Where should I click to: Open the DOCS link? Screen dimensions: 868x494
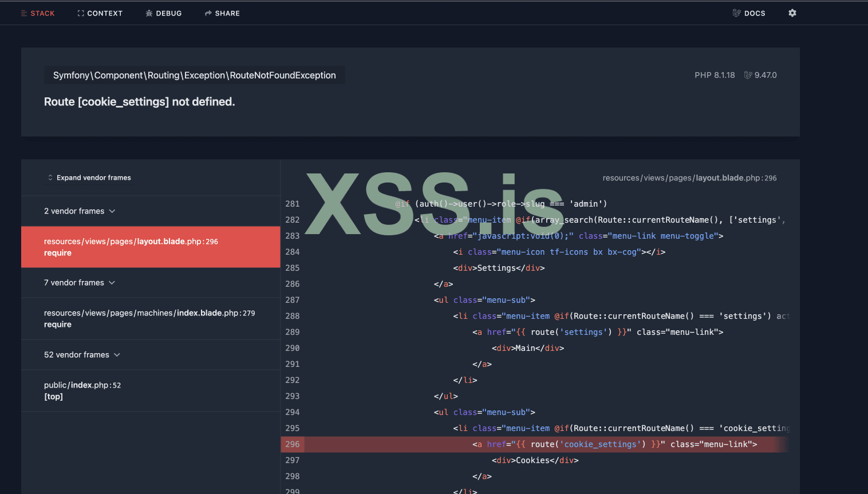click(x=749, y=13)
